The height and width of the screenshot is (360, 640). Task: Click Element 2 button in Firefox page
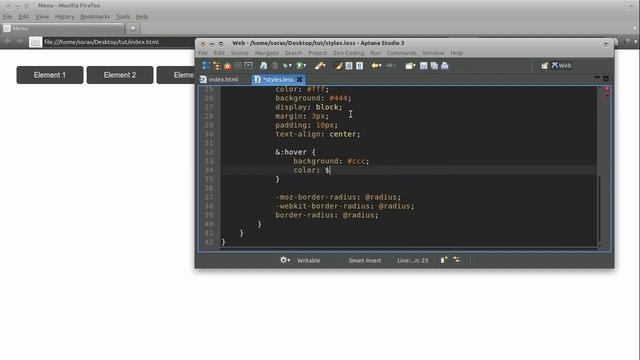pos(120,75)
